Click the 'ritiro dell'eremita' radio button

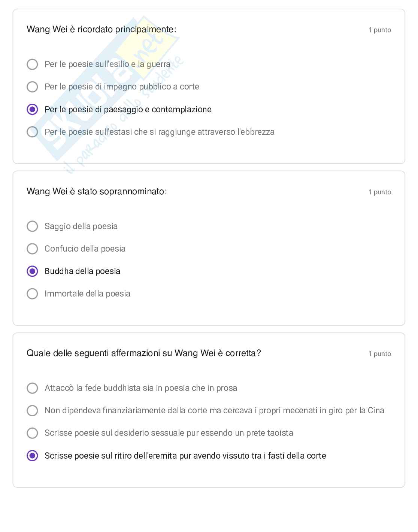click(33, 456)
